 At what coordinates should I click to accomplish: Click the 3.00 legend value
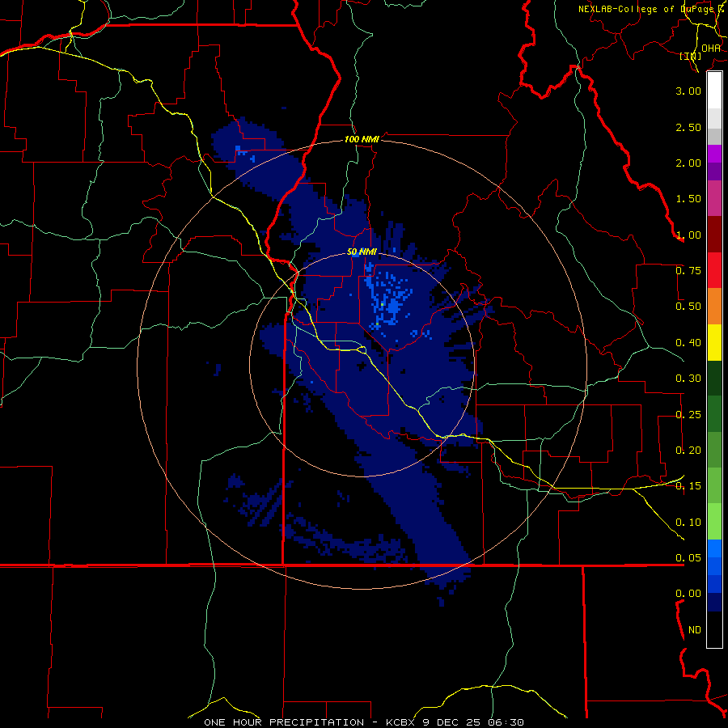688,91
